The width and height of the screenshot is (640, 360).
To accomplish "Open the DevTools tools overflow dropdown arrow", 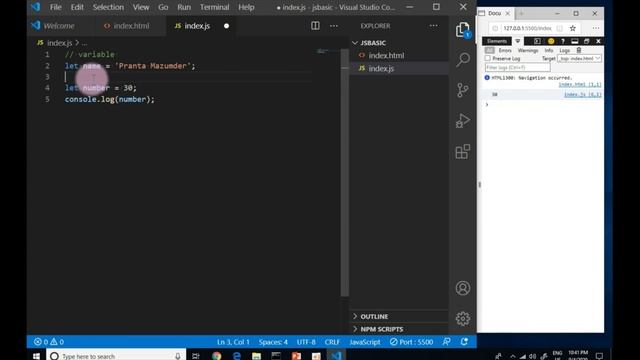I will coord(518,41).
